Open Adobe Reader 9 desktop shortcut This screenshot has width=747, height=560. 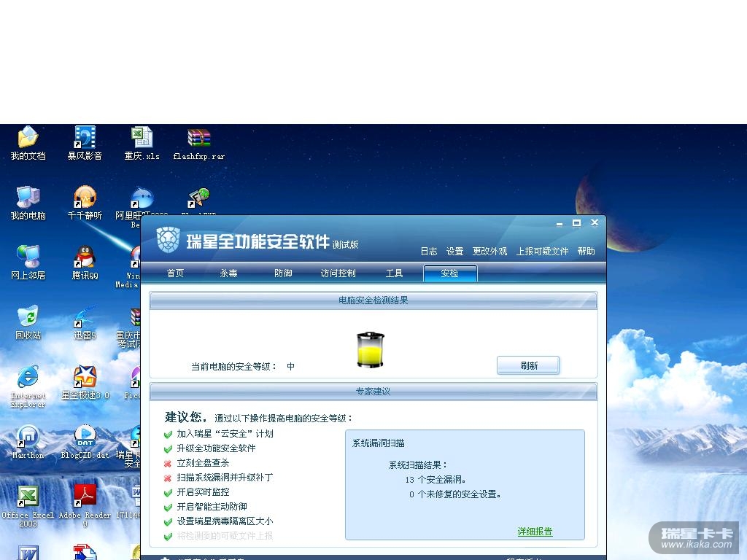[x=85, y=506]
